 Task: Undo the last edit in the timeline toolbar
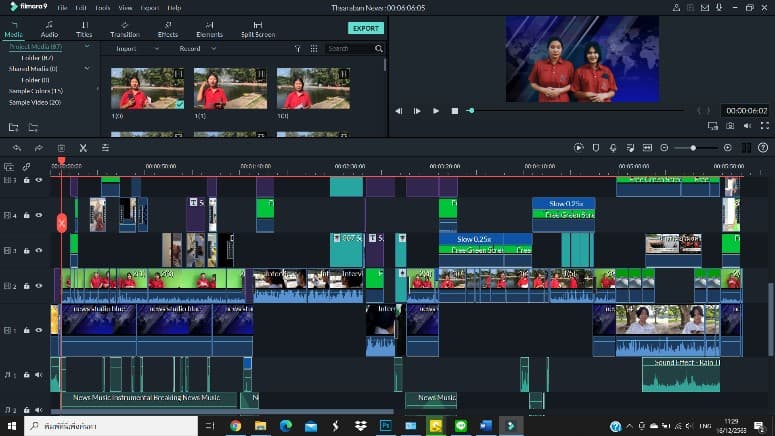[x=17, y=148]
